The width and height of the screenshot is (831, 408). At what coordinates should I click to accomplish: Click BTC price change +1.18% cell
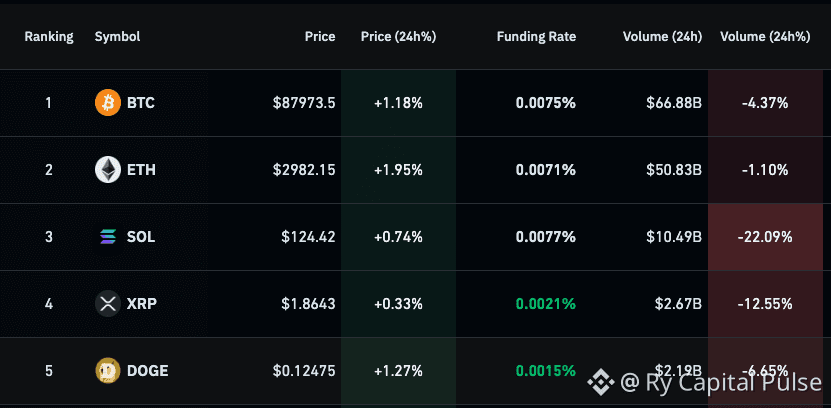(399, 103)
